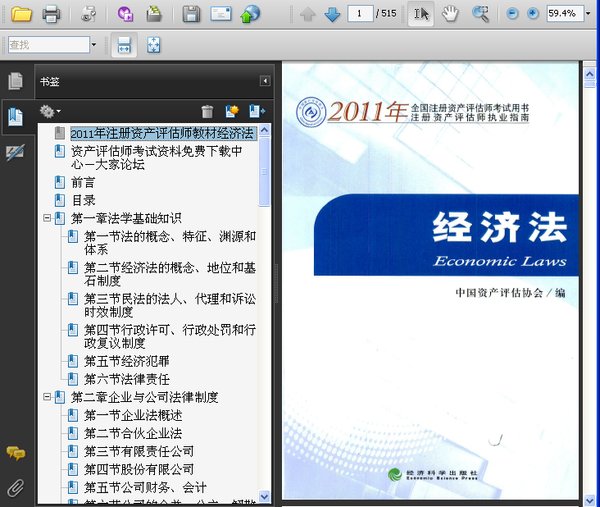
Task: Zoom in with the plus button
Action: point(533,14)
